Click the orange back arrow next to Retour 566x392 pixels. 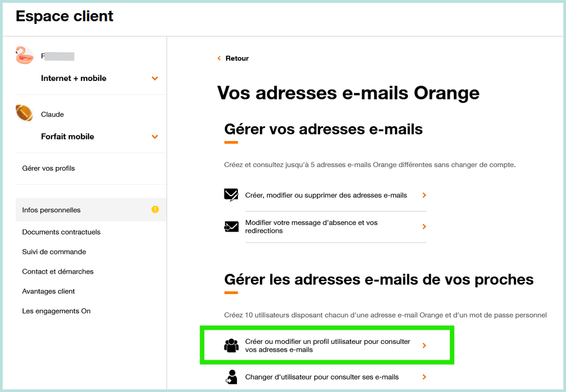click(x=219, y=58)
